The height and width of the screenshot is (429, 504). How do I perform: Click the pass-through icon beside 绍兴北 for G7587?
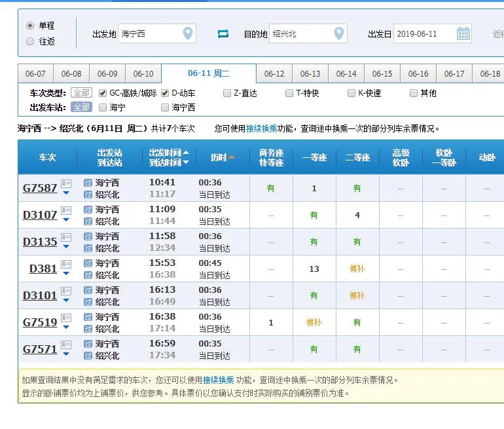[x=88, y=195]
